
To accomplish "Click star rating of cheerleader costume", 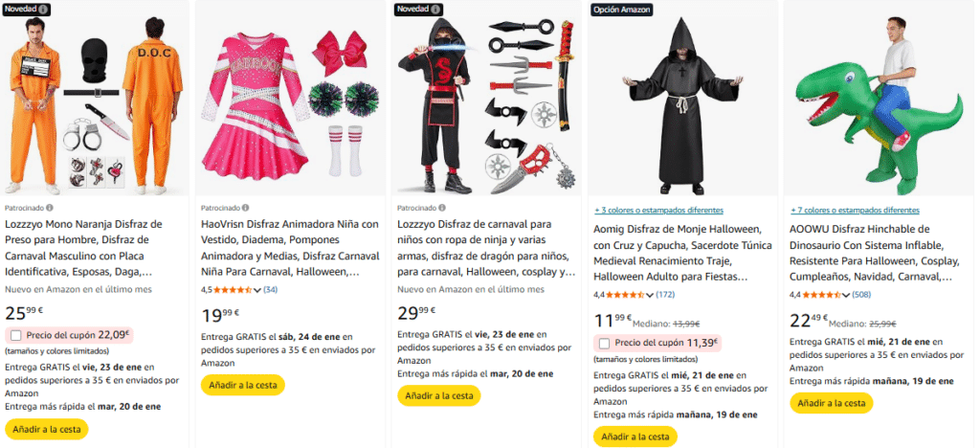I will (234, 289).
